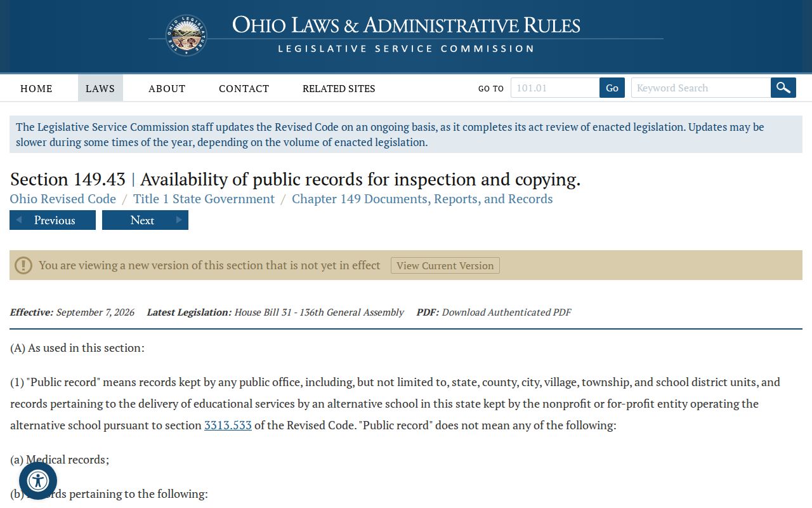Click the Legislative Service Commission notice text
The image size is (812, 508).
click(x=406, y=135)
